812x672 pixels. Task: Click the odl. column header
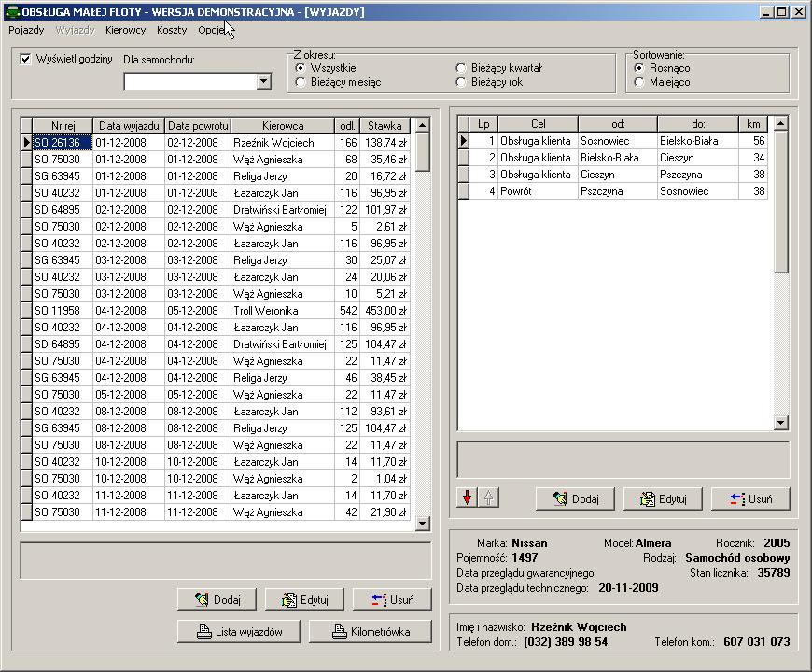[x=347, y=125]
